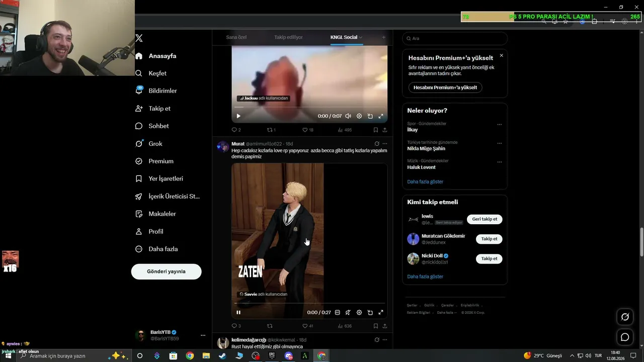Image resolution: width=644 pixels, height=362 pixels.
Task: Mute the Jackuu video sound
Action: coord(348,116)
